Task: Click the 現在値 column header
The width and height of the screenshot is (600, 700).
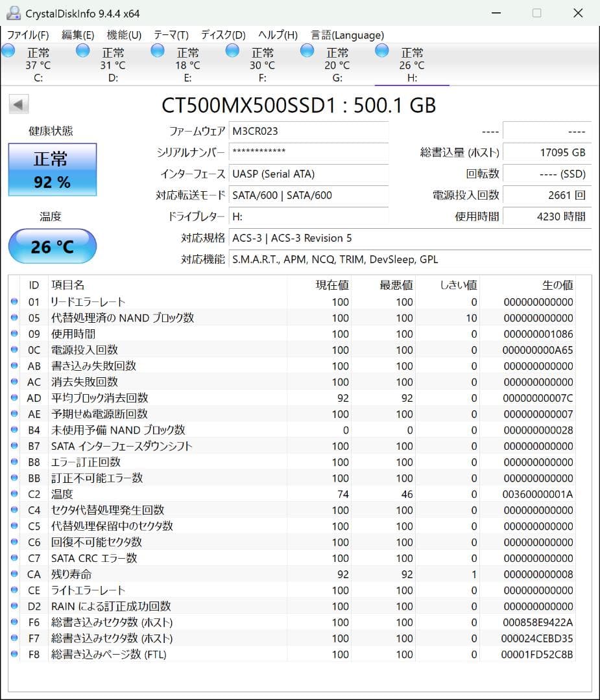Action: tap(319, 285)
